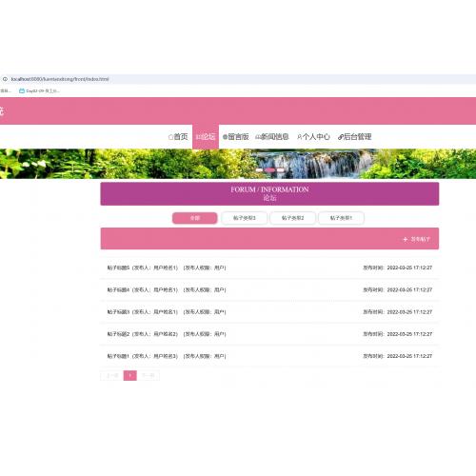Open post 帖子标题3 in the list

pyautogui.click(x=269, y=312)
